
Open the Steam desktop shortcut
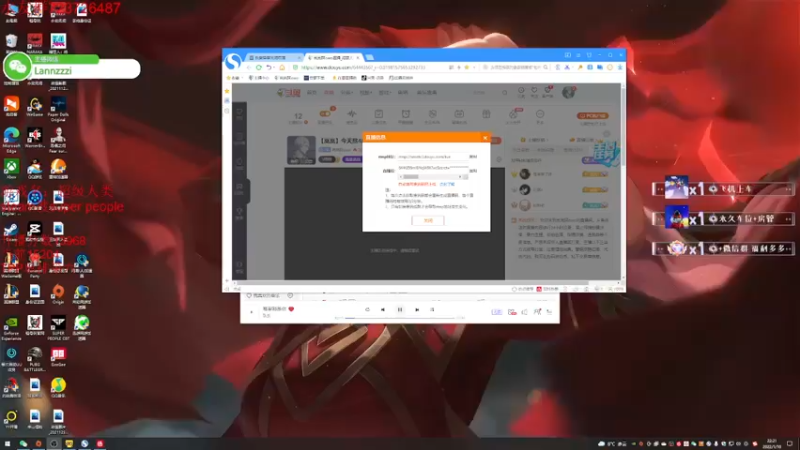tap(11, 233)
